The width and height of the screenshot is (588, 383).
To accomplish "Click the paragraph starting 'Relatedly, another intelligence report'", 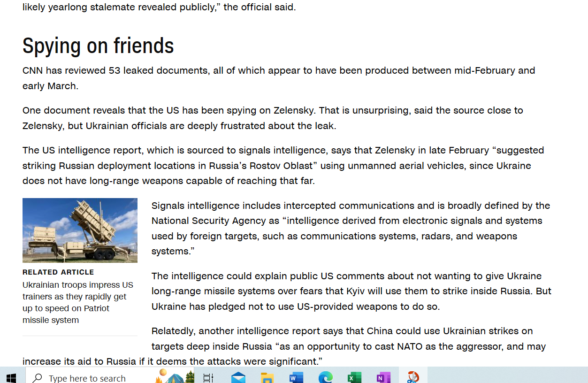I will tap(284, 346).
